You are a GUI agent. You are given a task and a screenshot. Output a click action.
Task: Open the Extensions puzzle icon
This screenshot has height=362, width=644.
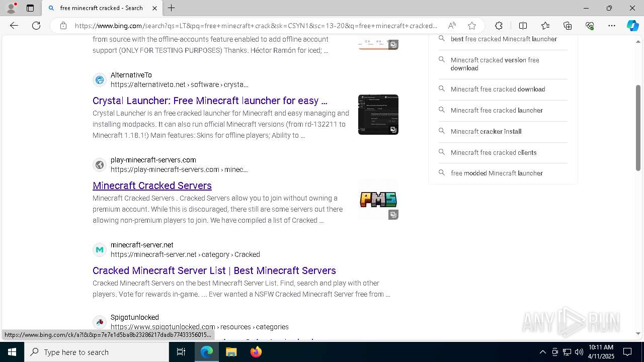pos(499,26)
